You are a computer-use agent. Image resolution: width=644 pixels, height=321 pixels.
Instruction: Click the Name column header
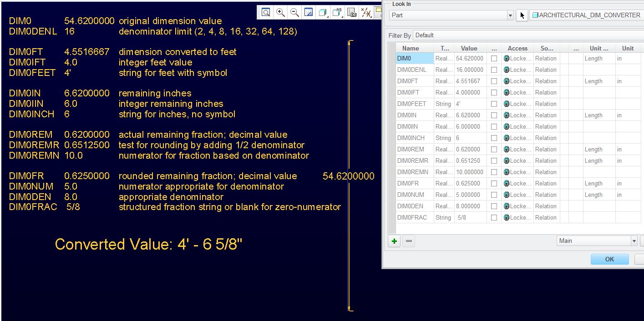(x=411, y=48)
